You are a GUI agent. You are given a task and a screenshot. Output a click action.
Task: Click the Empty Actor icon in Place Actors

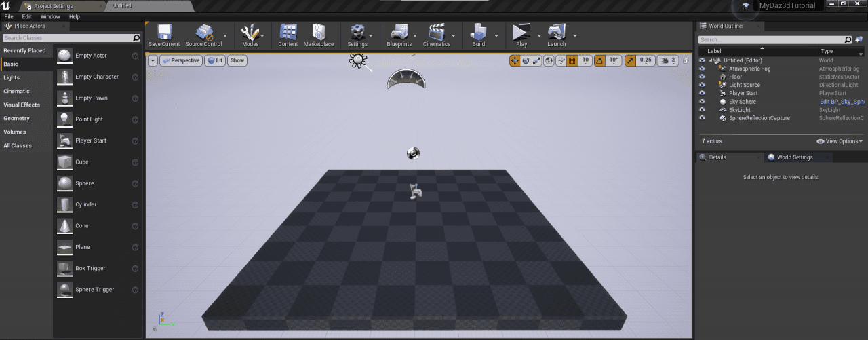tap(64, 56)
